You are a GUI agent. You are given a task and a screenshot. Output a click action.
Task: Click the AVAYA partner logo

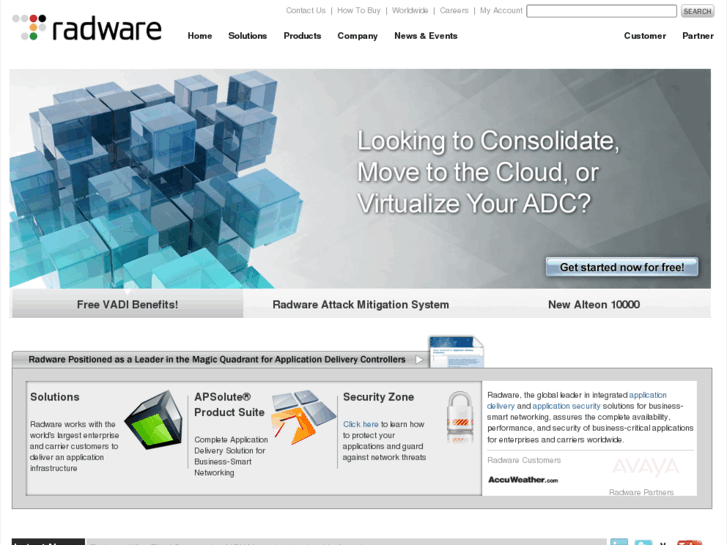pyautogui.click(x=645, y=467)
